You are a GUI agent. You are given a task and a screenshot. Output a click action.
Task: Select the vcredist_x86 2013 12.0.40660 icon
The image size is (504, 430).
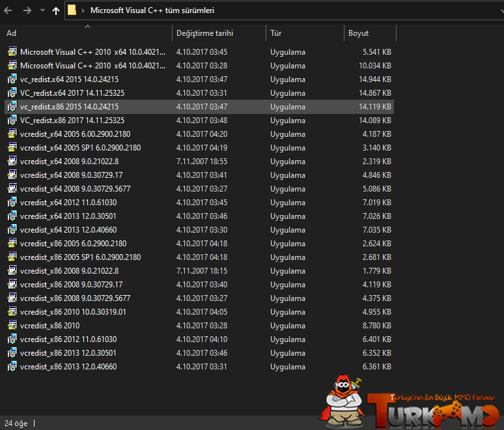click(x=12, y=366)
